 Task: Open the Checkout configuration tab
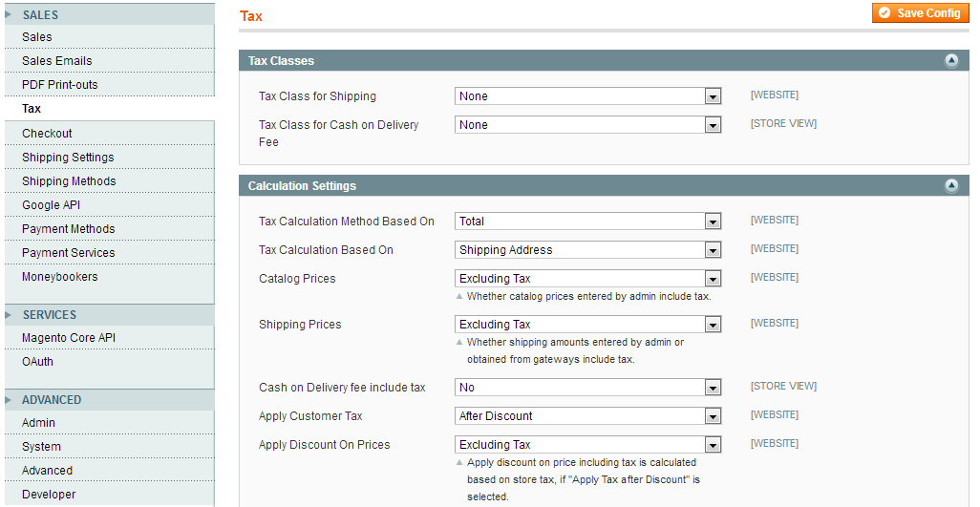[48, 134]
